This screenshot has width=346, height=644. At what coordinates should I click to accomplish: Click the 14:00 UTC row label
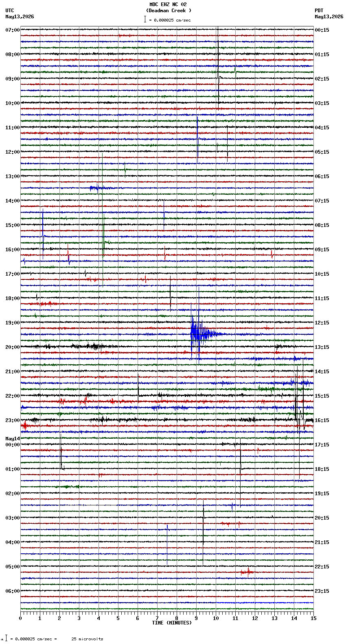click(x=13, y=201)
